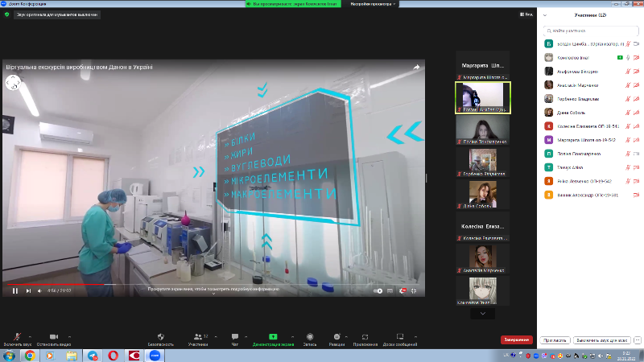Collapse the participants panel header chevron

coord(546,15)
